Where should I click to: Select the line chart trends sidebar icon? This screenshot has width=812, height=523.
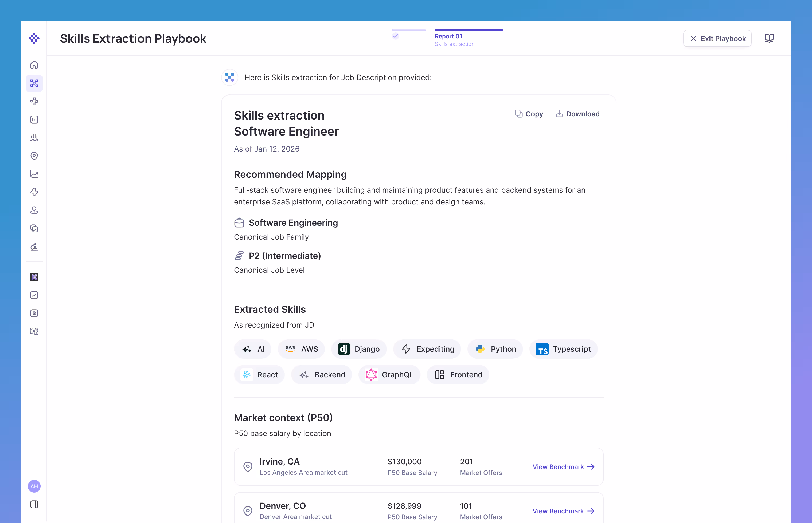(34, 174)
